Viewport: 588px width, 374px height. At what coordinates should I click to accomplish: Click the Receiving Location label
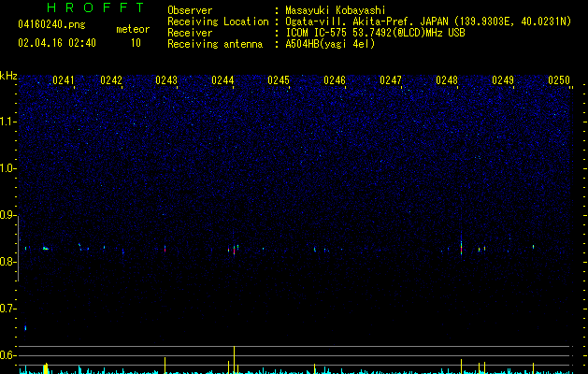point(218,22)
